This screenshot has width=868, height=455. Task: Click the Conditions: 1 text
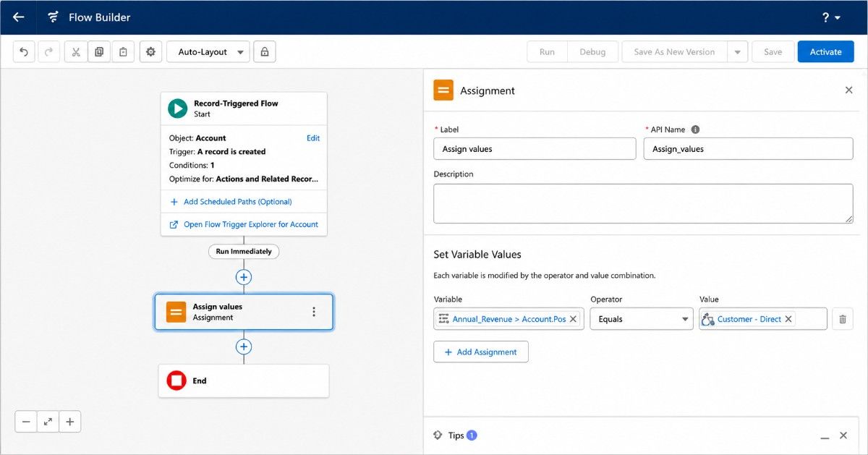pyautogui.click(x=192, y=166)
